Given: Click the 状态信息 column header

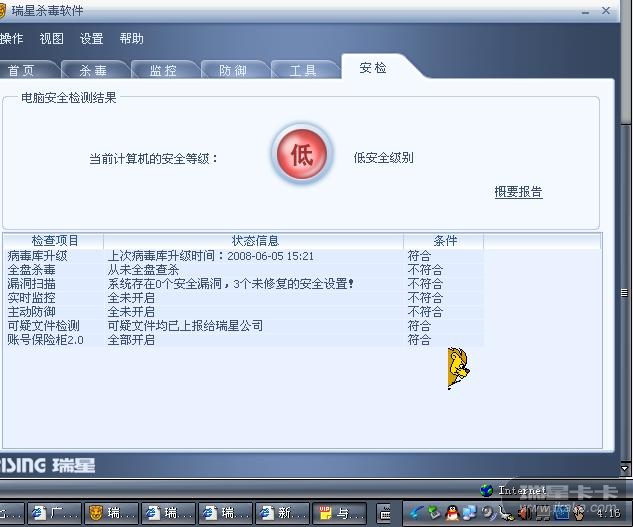Looking at the screenshot, I should (254, 241).
